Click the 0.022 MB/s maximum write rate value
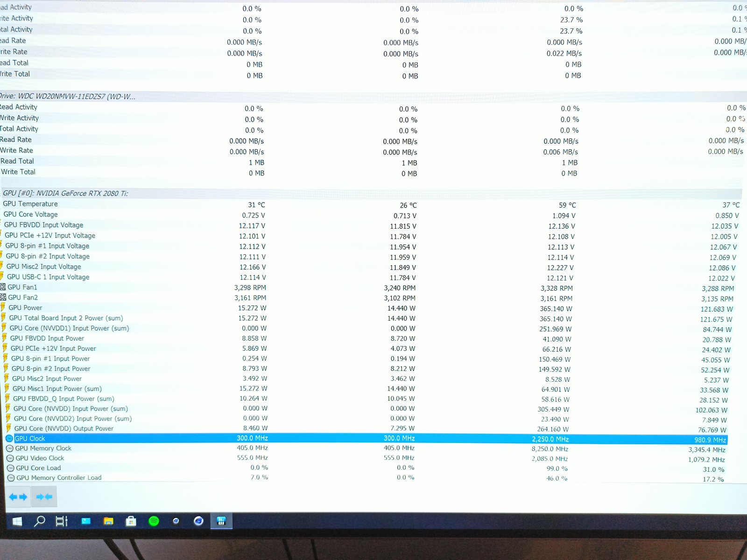 point(564,53)
